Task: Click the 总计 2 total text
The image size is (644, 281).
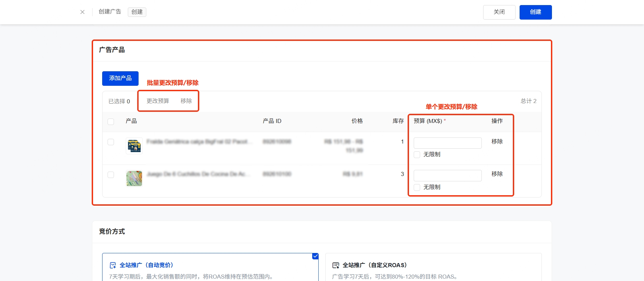Action: coord(528,101)
